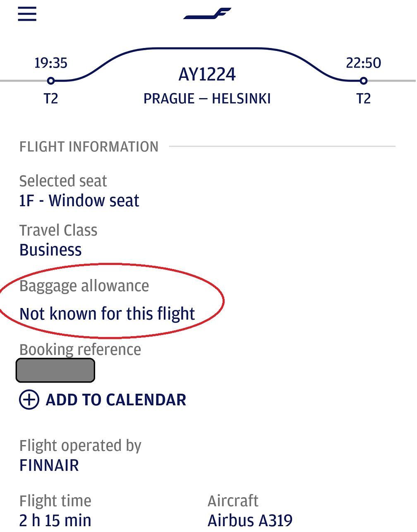This screenshot has width=417, height=532.
Task: Tap Not known for this flight
Action: pos(107,314)
